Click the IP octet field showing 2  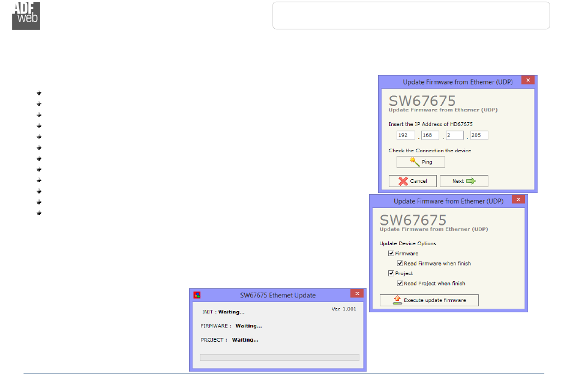tap(455, 135)
